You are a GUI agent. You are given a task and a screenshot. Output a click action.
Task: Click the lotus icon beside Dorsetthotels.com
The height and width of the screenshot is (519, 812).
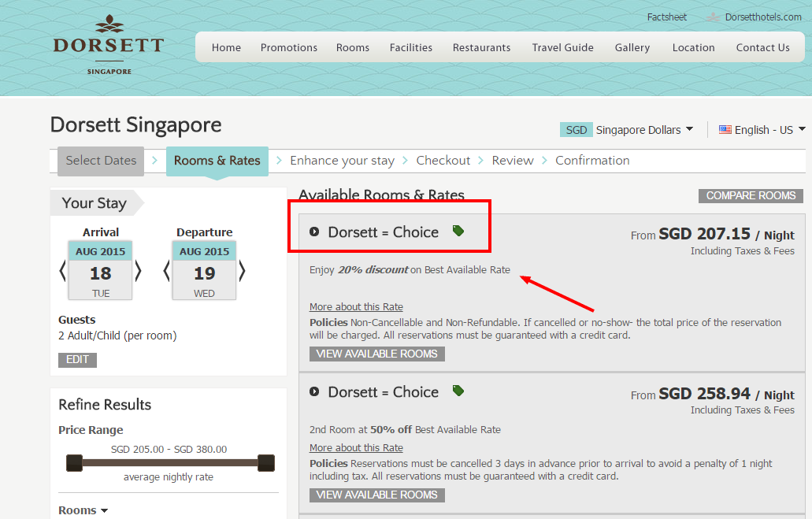click(713, 17)
